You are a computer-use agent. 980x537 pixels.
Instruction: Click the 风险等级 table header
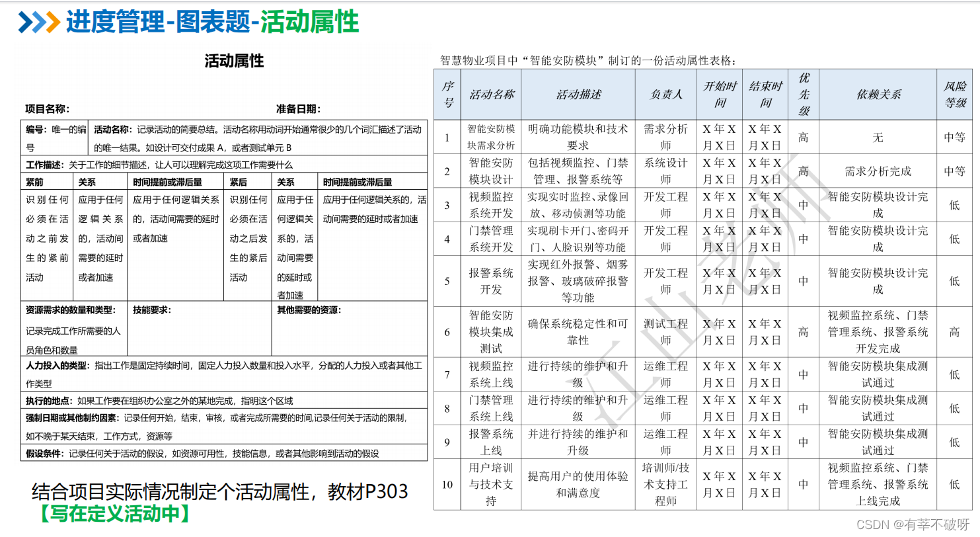click(954, 94)
